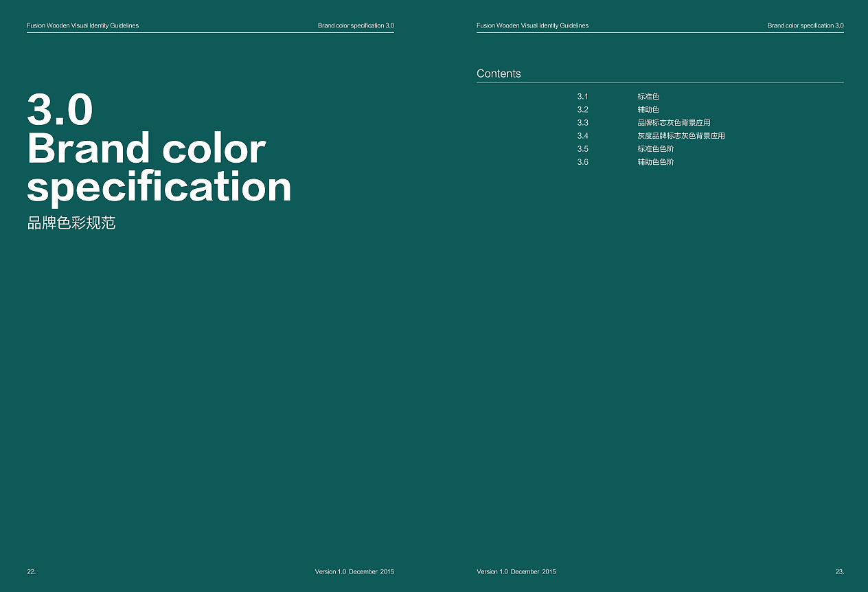The height and width of the screenshot is (592, 868).
Task: Click the '3.0' heading number
Action: point(60,110)
